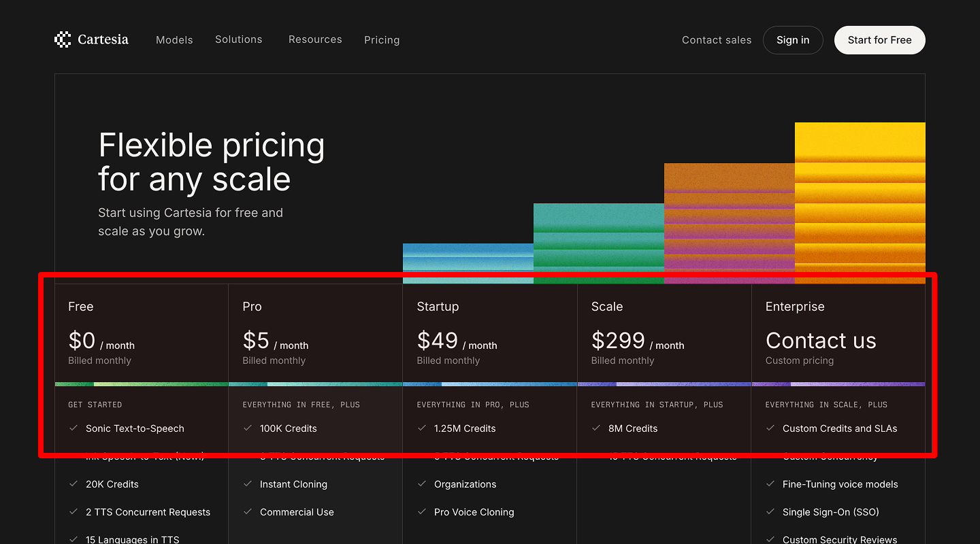The height and width of the screenshot is (544, 980).
Task: Select the Pricing menu item
Action: [x=382, y=40]
